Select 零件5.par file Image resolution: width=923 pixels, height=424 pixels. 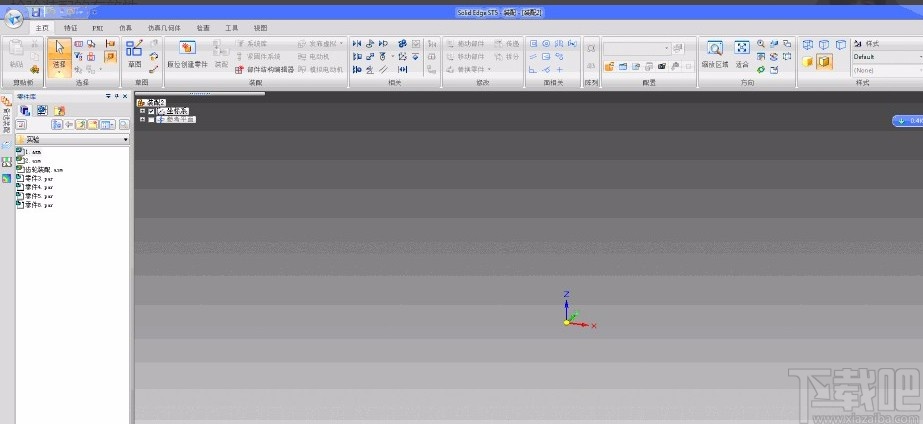click(35, 196)
